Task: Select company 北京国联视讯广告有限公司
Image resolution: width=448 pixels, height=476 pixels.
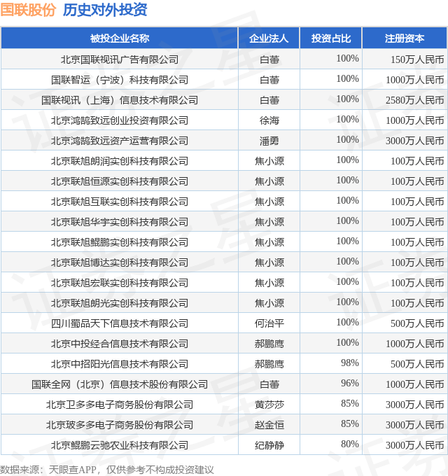Action: coord(120,59)
